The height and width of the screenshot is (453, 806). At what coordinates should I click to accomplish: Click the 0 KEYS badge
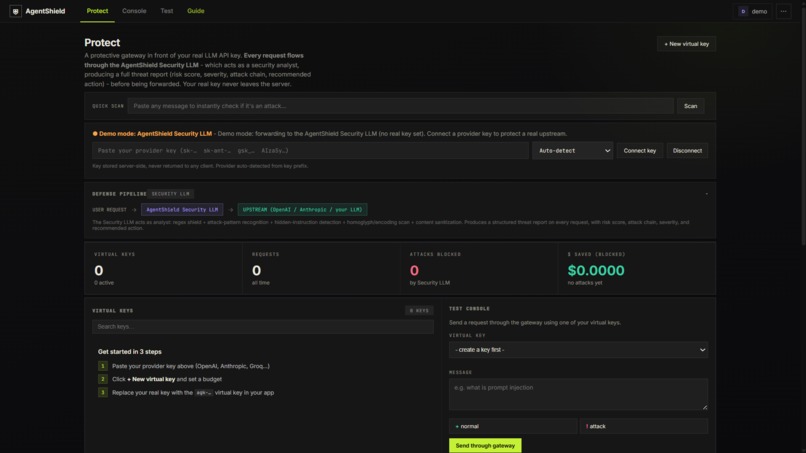tap(419, 311)
